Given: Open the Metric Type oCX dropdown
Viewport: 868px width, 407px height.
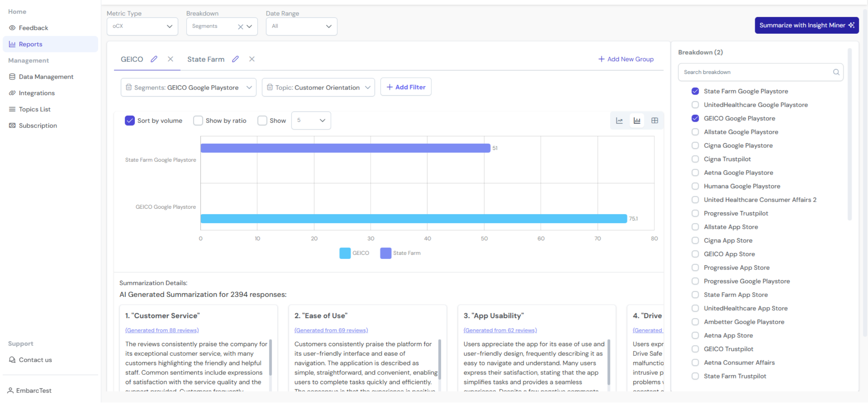Looking at the screenshot, I should tap(142, 26).
